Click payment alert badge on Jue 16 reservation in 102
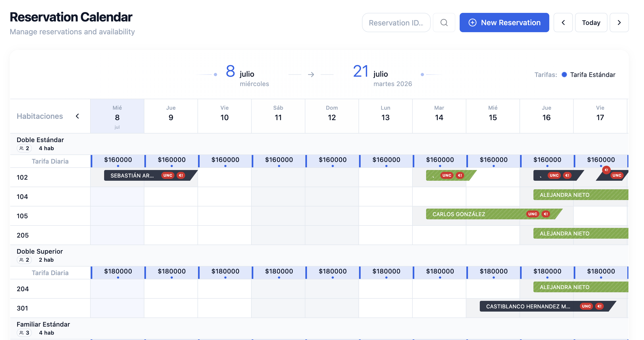 (567, 175)
